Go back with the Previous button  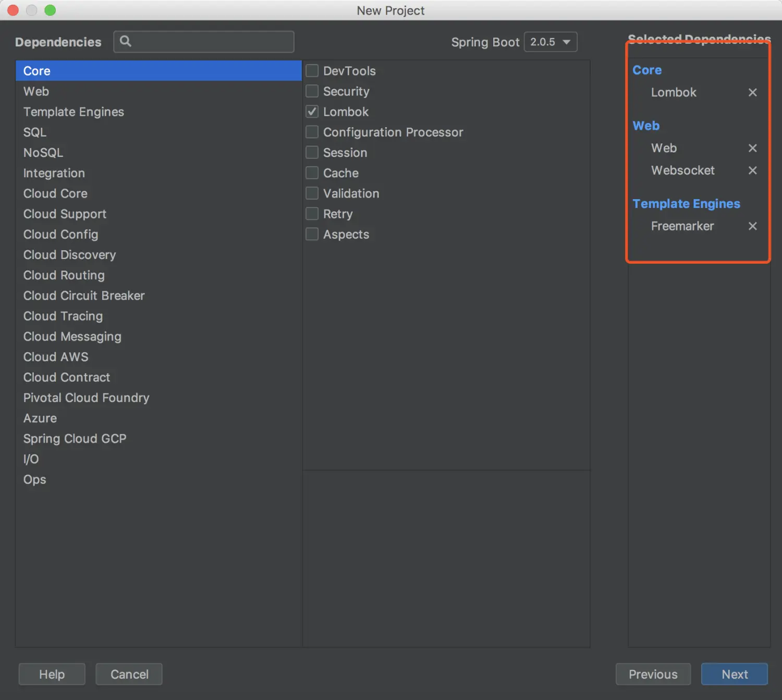[x=653, y=674]
